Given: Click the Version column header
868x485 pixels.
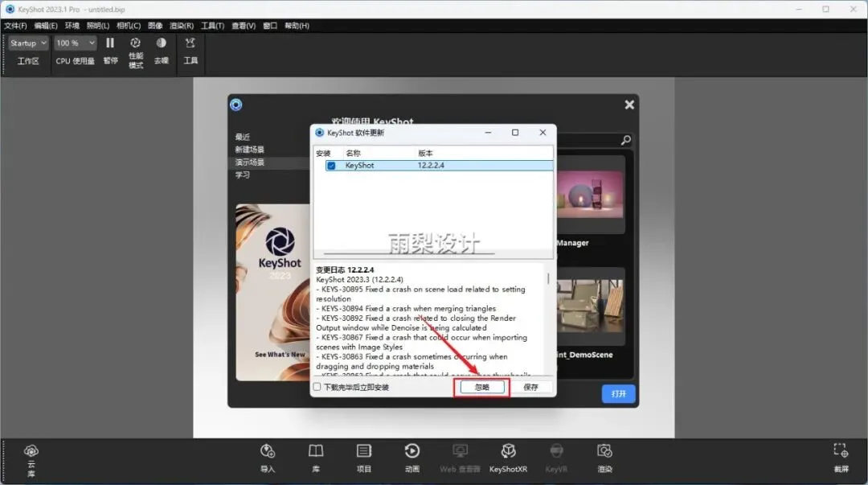Looking at the screenshot, I should pyautogui.click(x=425, y=153).
